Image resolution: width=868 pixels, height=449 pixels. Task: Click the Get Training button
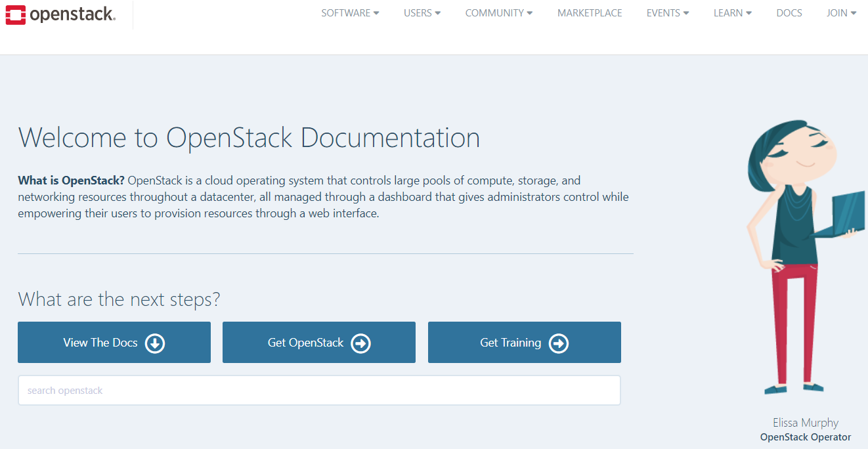pos(525,342)
